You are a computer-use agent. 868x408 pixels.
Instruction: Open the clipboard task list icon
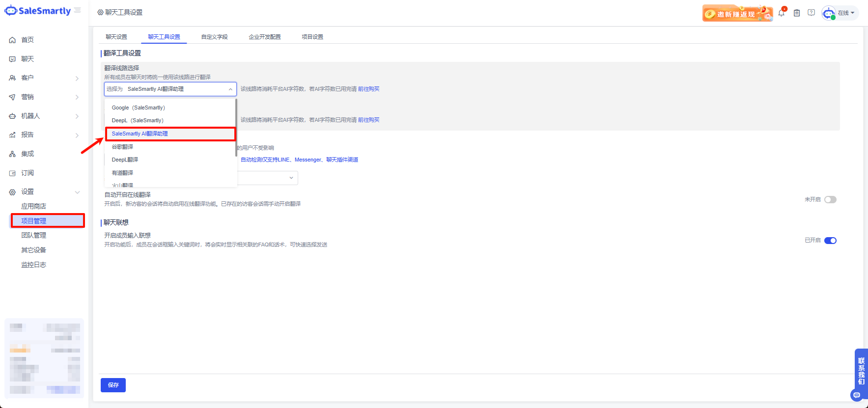(x=797, y=13)
